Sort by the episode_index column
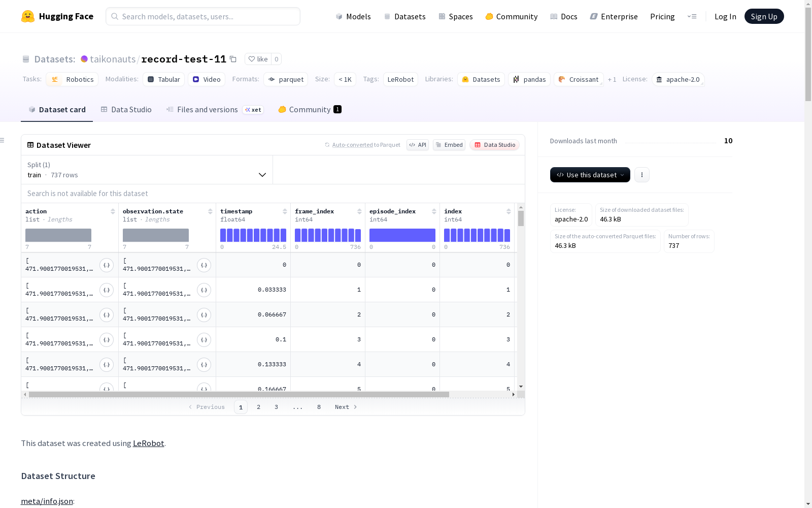The height and width of the screenshot is (508, 812). (x=434, y=211)
